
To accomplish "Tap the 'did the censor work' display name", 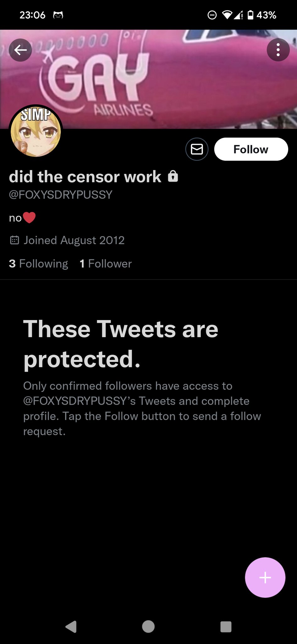I will click(85, 177).
